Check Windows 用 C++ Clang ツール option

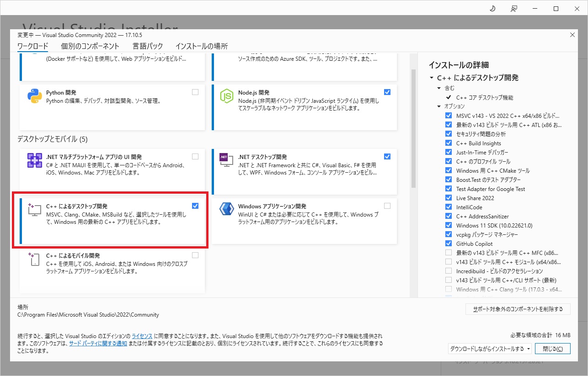pyautogui.click(x=448, y=289)
